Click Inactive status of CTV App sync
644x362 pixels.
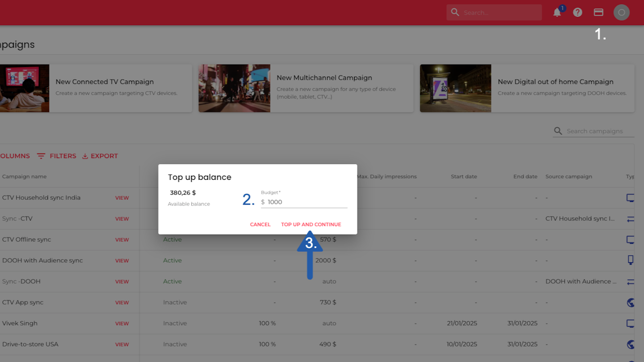(175, 303)
